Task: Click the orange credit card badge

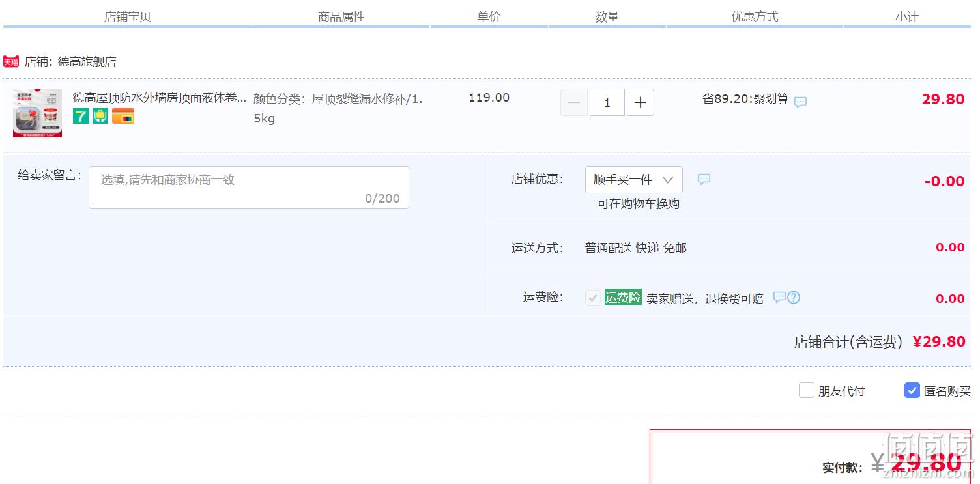Action: coord(123,117)
